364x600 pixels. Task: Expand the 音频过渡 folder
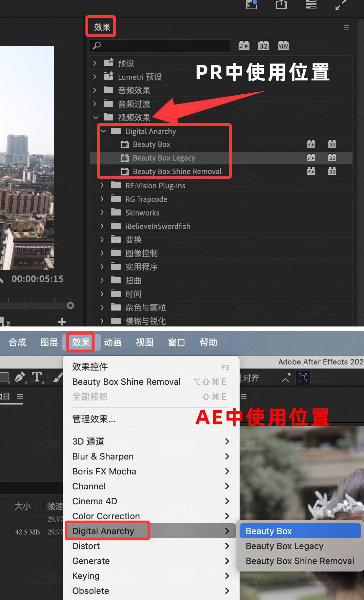95,104
